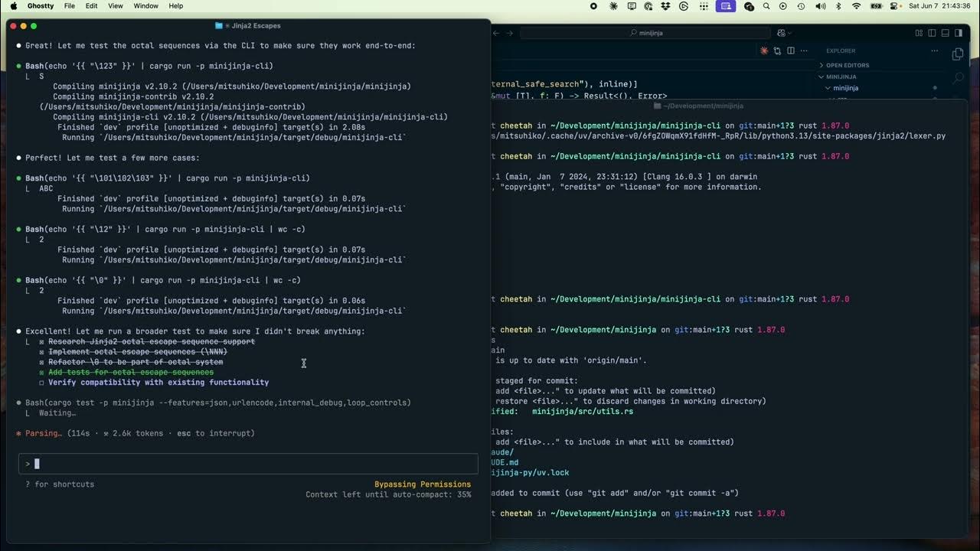Image resolution: width=980 pixels, height=551 pixels.
Task: Click the Claude prompt input field
Action: coord(248,463)
